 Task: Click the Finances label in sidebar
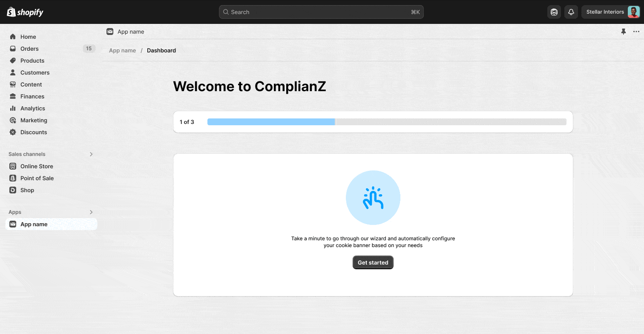click(x=32, y=96)
